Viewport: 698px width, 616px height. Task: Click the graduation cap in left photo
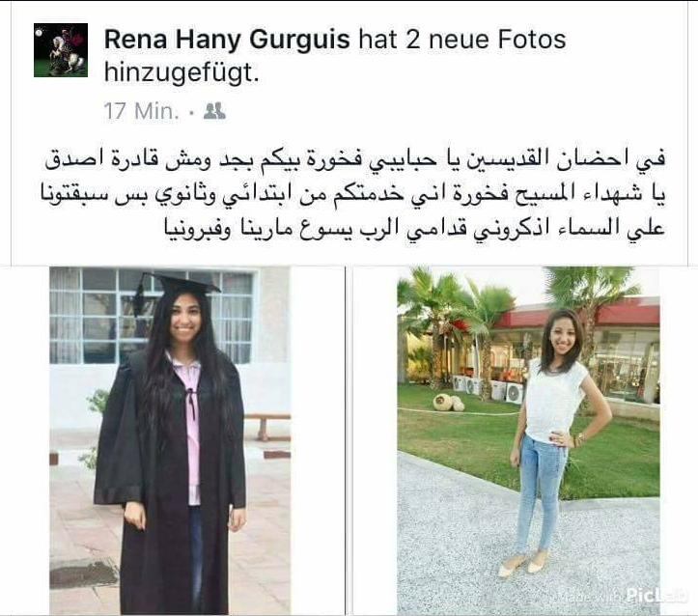tap(178, 287)
